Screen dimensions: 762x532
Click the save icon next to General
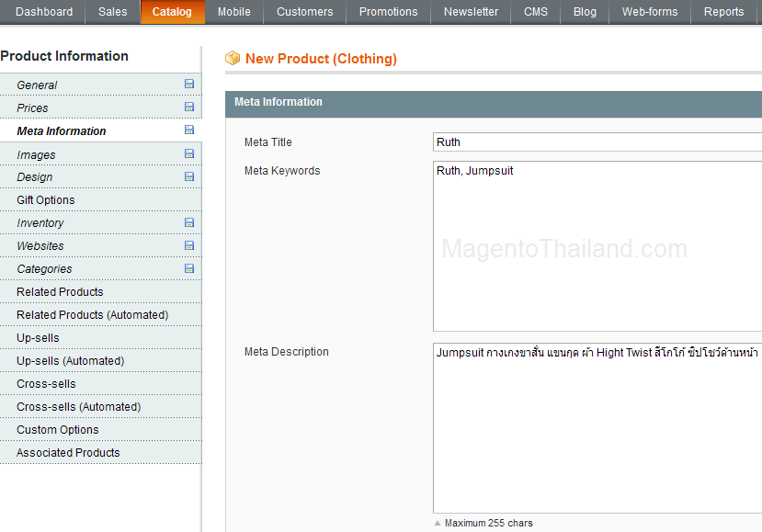(189, 85)
